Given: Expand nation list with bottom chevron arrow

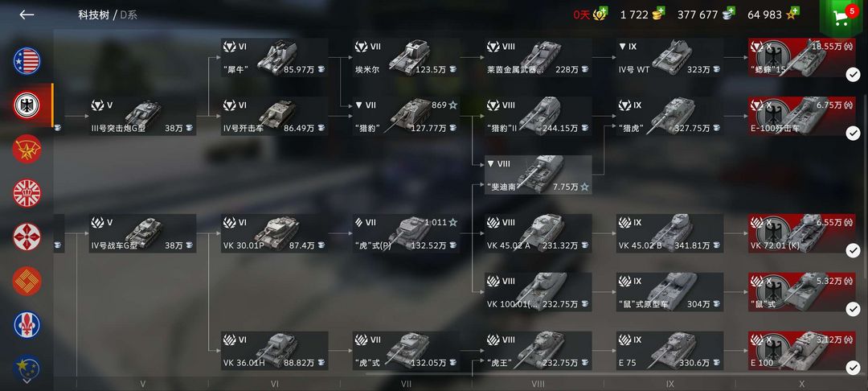Looking at the screenshot, I should (27, 381).
